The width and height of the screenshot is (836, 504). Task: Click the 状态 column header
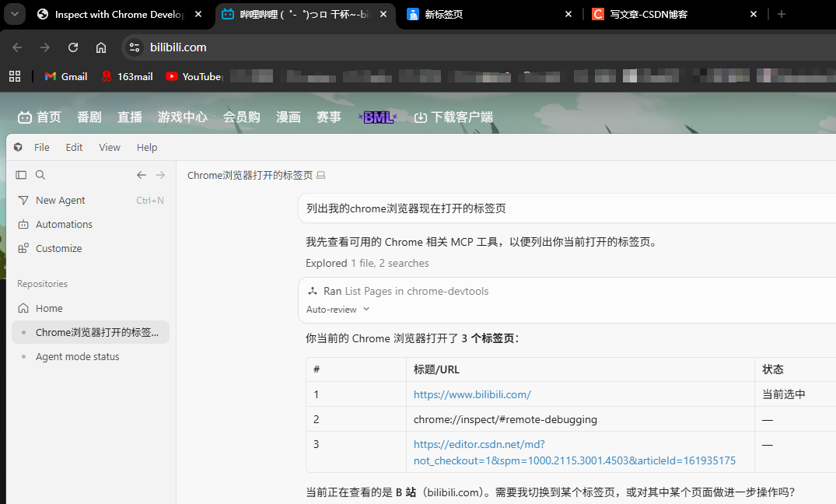773,369
